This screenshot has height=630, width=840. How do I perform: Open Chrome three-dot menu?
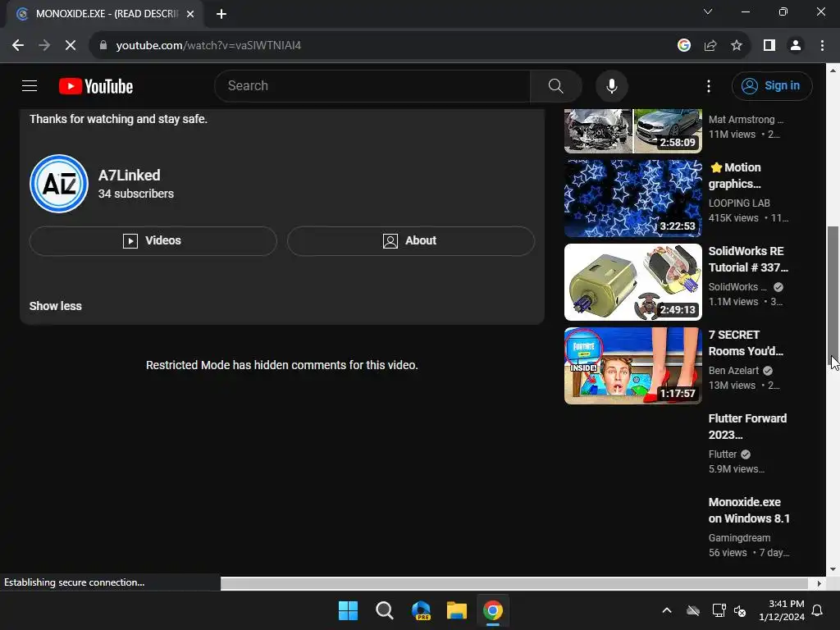point(822,46)
